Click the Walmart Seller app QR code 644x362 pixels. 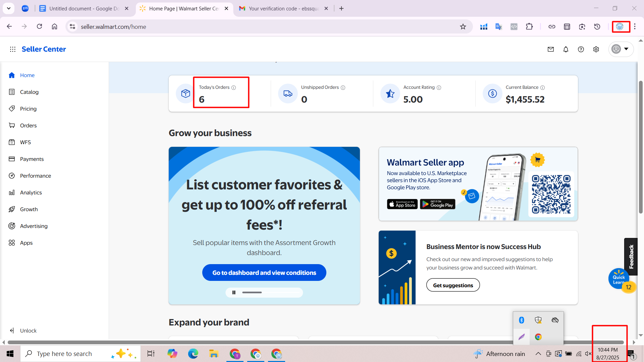coord(551,194)
